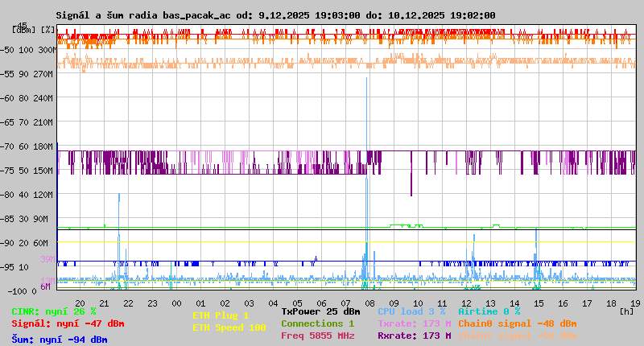This screenshot has width=644, height=346.
Task: Click the blue Šum noise legend entry
Action: (60, 339)
